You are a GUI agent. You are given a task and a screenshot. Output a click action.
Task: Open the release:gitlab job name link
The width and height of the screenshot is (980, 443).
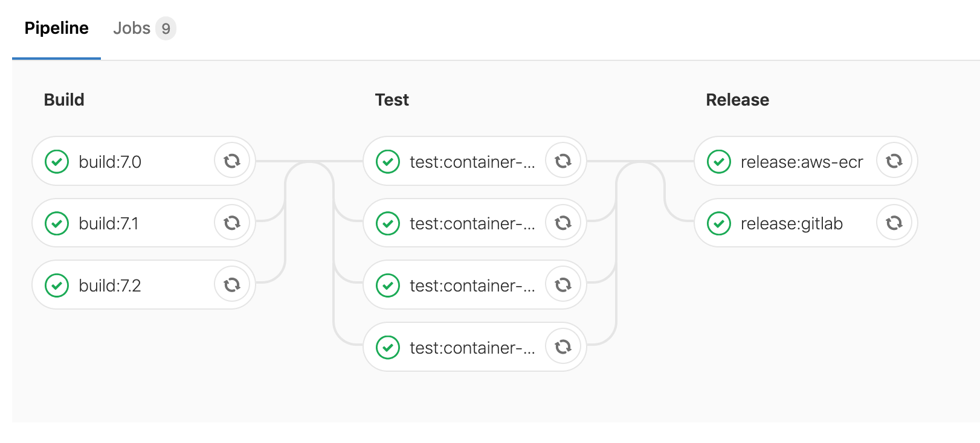tap(791, 224)
